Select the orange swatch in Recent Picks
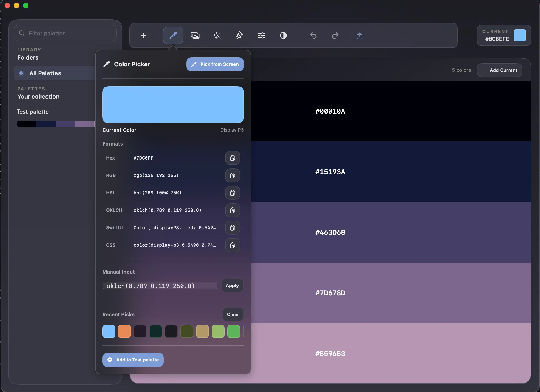 click(124, 331)
